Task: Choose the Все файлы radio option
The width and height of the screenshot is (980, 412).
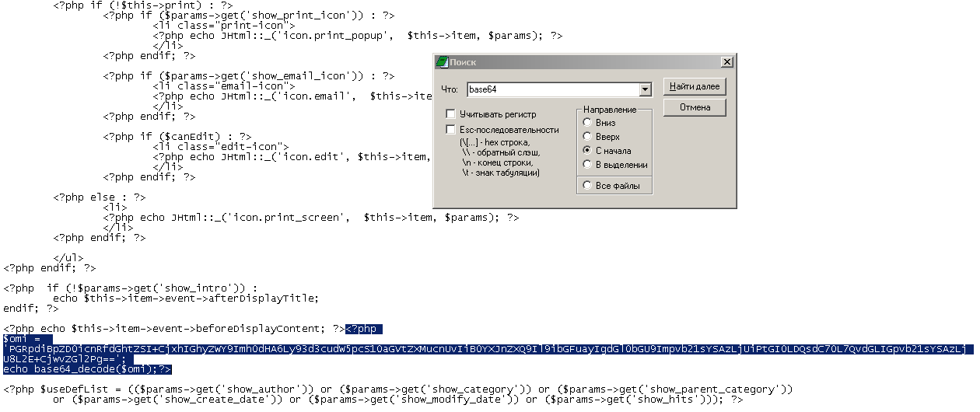Action: pos(587,186)
